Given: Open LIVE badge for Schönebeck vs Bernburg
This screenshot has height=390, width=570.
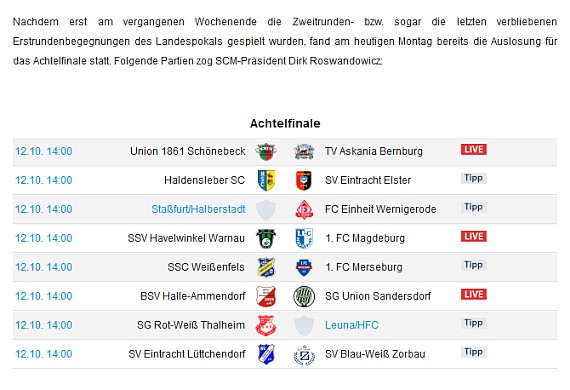Looking at the screenshot, I should coord(474,149).
